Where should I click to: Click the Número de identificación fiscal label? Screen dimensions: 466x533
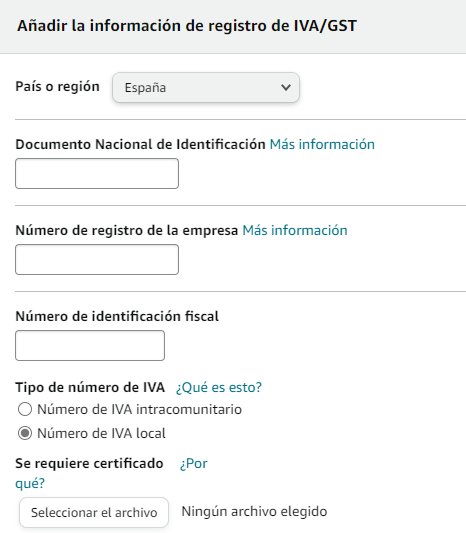pos(117,316)
